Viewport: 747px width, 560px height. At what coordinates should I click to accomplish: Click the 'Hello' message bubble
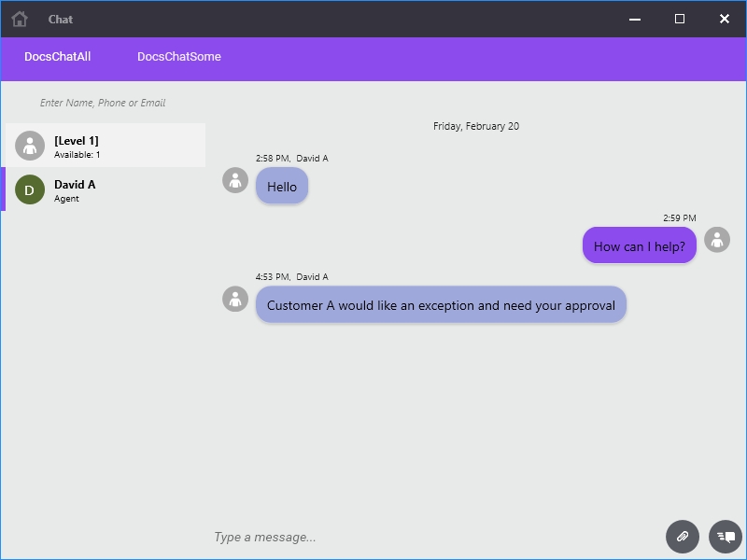[282, 187]
